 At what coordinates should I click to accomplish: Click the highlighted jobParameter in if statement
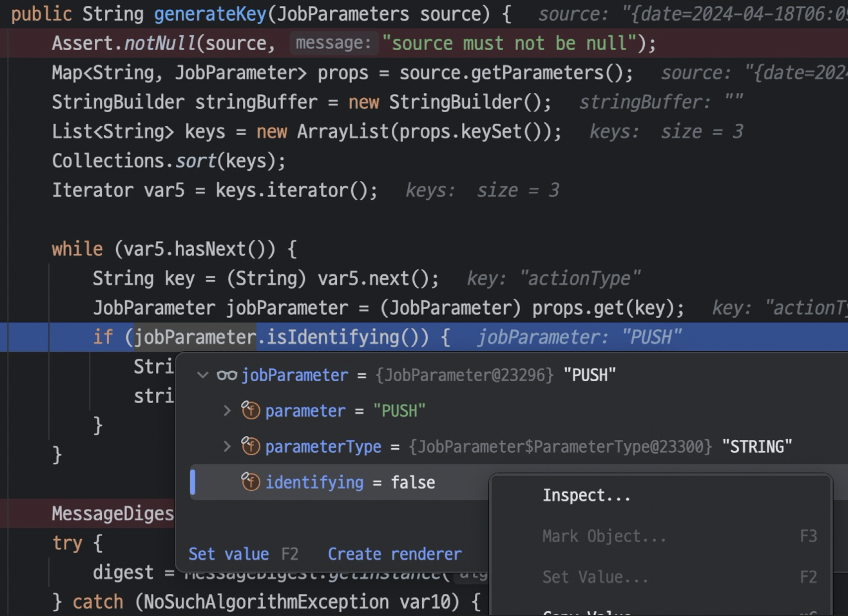tap(195, 337)
